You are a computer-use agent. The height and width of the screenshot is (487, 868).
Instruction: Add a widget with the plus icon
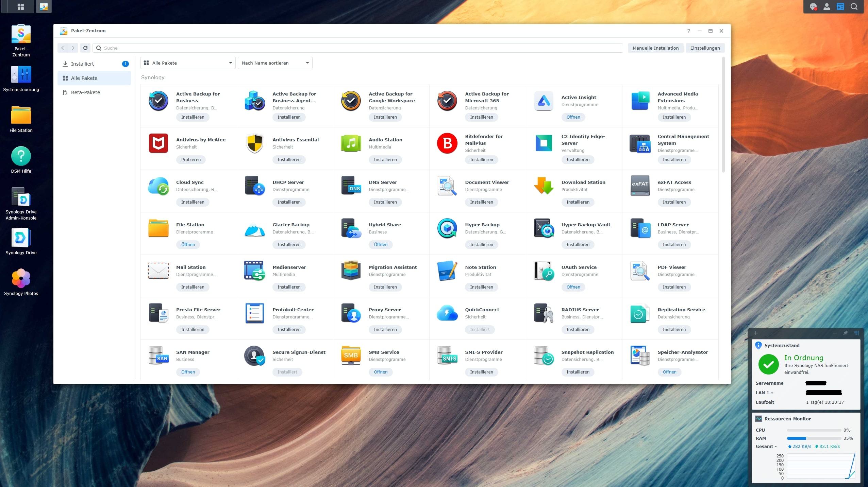(x=756, y=333)
